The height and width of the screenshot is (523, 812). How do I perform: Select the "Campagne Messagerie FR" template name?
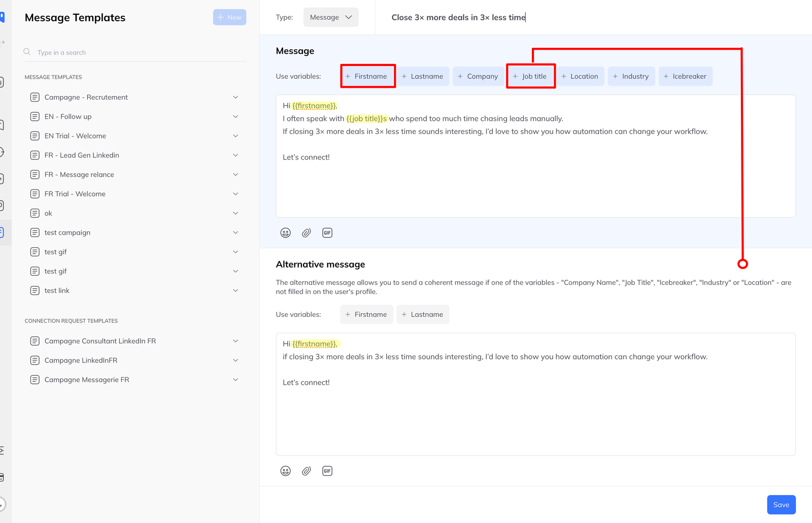[x=87, y=380]
